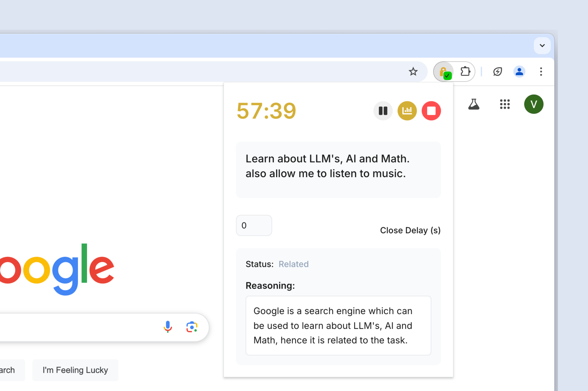The height and width of the screenshot is (391, 588).
Task: Click the Reasoning explanation text box
Action: tap(338, 325)
